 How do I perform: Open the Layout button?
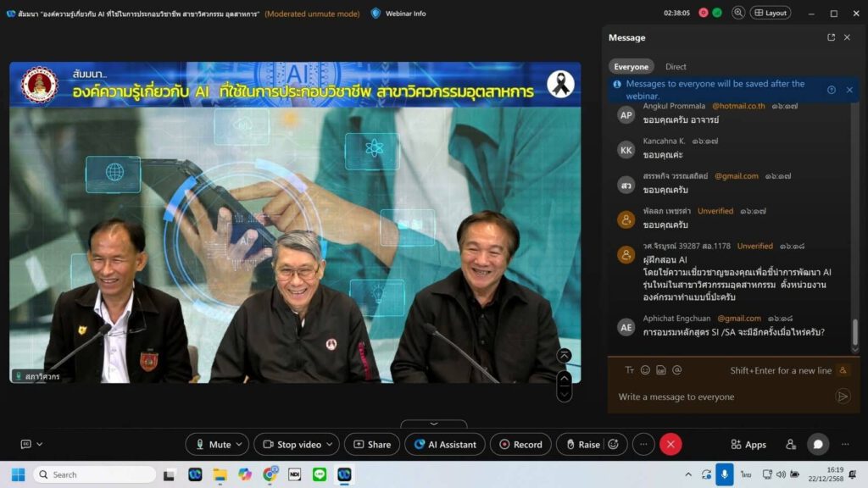770,13
